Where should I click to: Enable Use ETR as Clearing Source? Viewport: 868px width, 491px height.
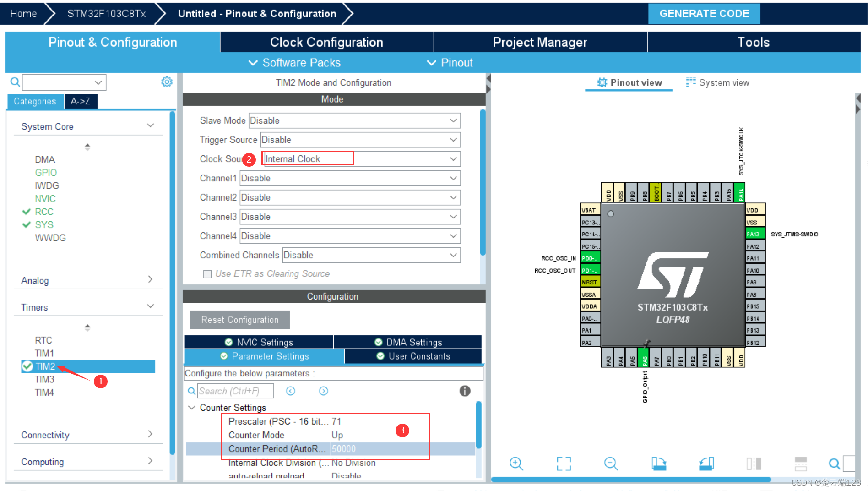[207, 274]
